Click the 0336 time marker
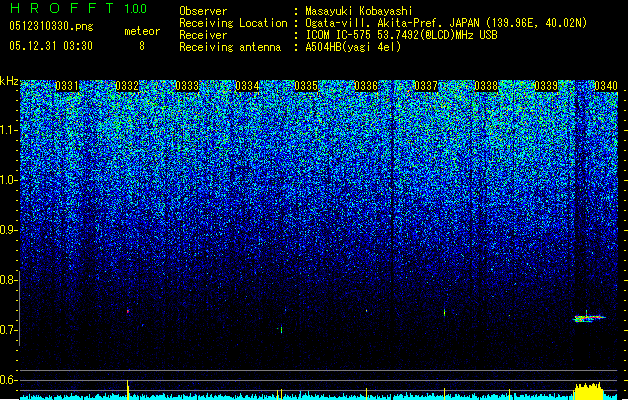This screenshot has height=400, width=629. coord(366,86)
